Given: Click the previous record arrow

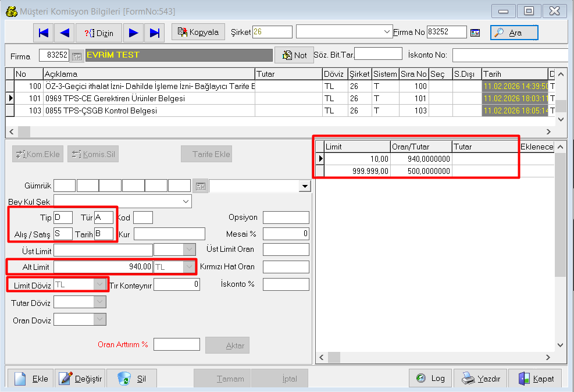Looking at the screenshot, I should click(x=65, y=33).
